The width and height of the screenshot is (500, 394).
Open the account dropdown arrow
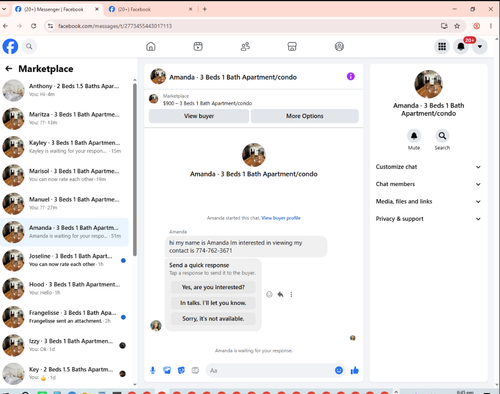[480, 46]
